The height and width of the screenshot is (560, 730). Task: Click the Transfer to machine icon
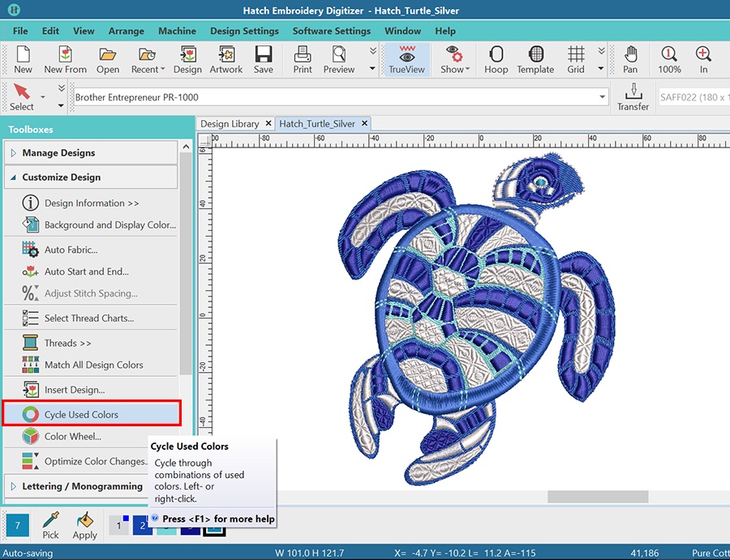(x=633, y=96)
